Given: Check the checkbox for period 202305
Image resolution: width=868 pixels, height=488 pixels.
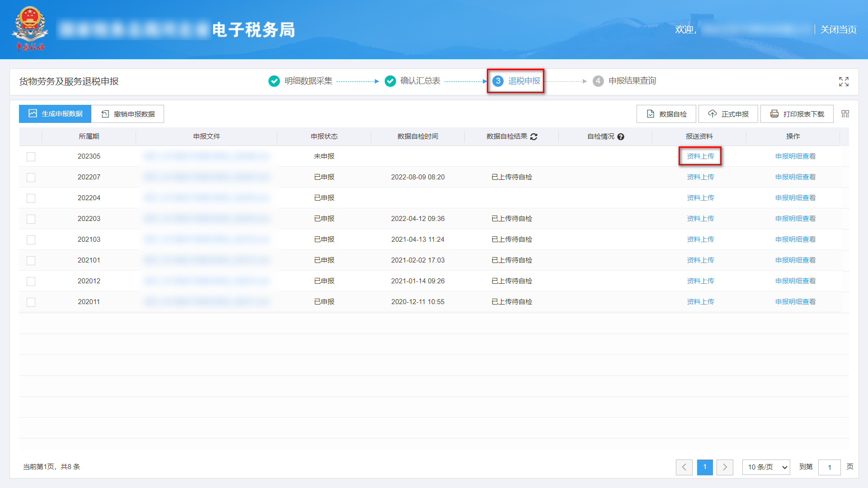Looking at the screenshot, I should tap(31, 156).
